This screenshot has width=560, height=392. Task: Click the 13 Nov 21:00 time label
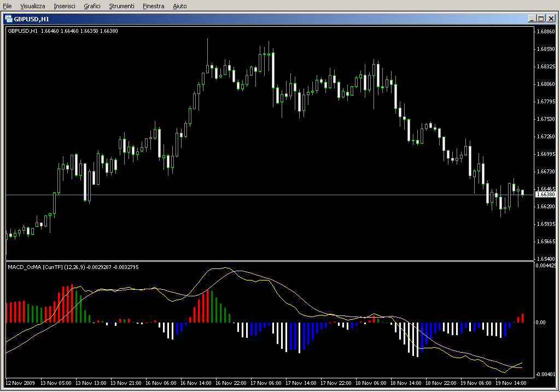[126, 383]
